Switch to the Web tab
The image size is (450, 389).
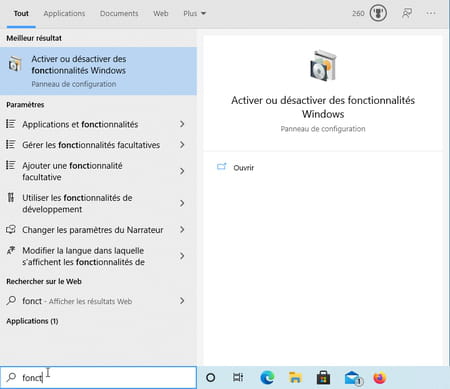[161, 13]
